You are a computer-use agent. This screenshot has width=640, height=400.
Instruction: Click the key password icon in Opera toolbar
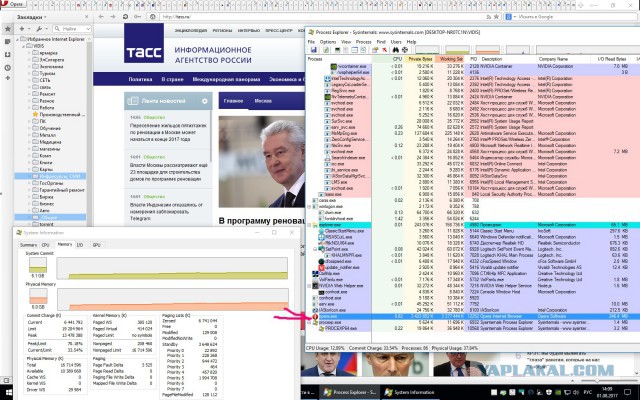138,17
